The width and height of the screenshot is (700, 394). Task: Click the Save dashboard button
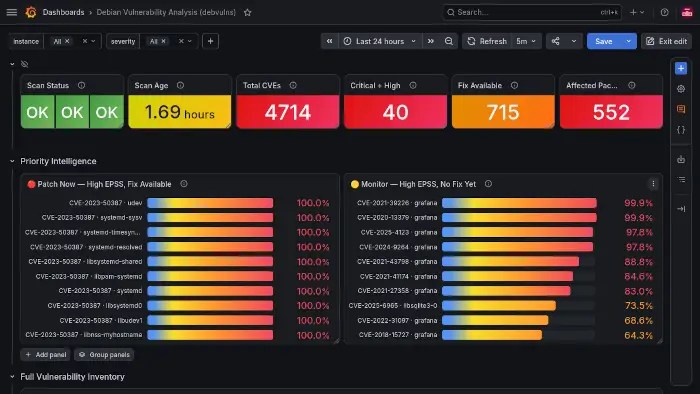click(x=604, y=41)
